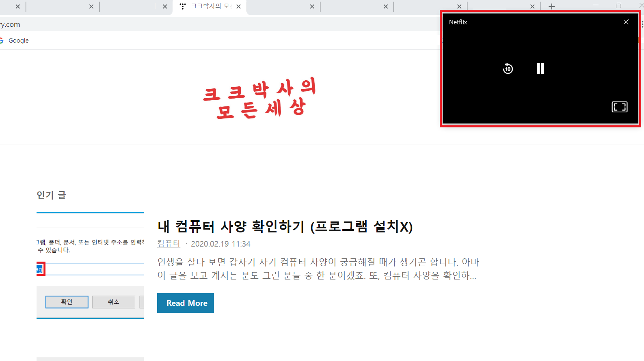Click the address bar URL ending y.com
Screen dimensions: 644x361
10,24
